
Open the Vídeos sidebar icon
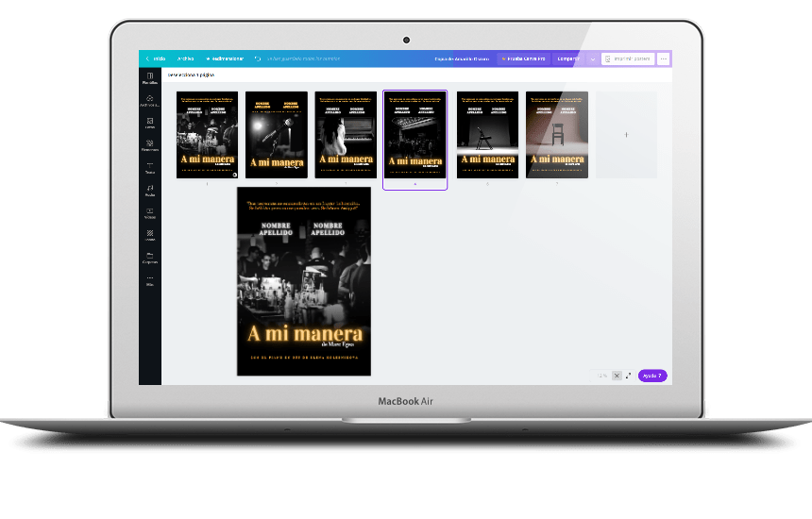(150, 212)
